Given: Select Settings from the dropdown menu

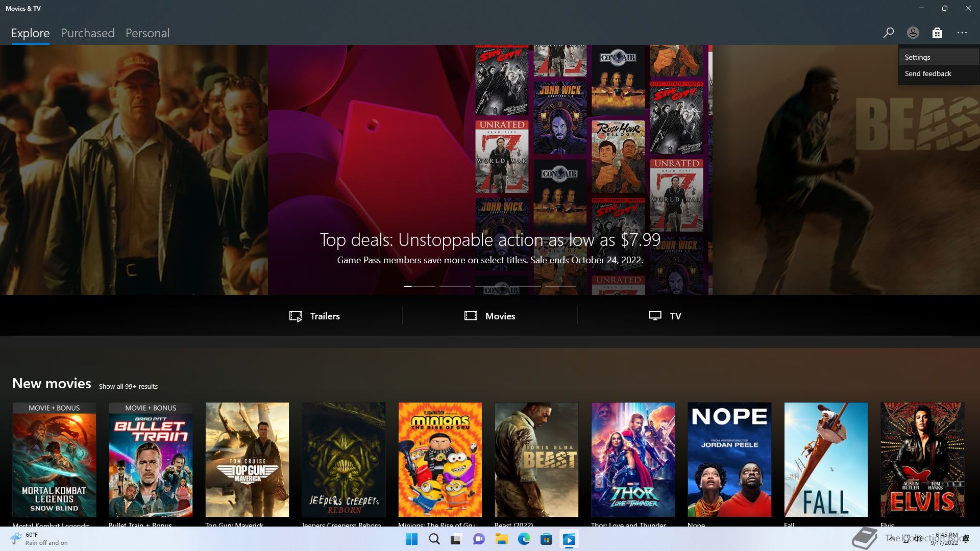Looking at the screenshot, I should [939, 57].
